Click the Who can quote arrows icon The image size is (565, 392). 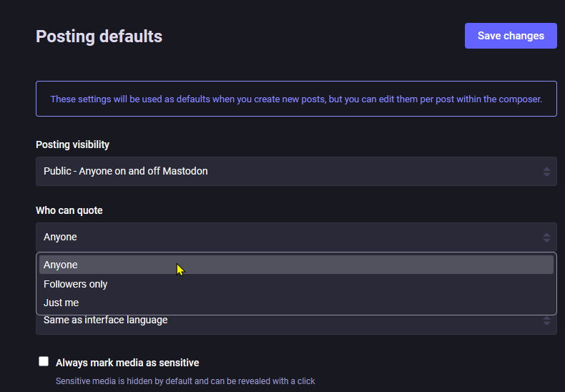pyautogui.click(x=546, y=237)
